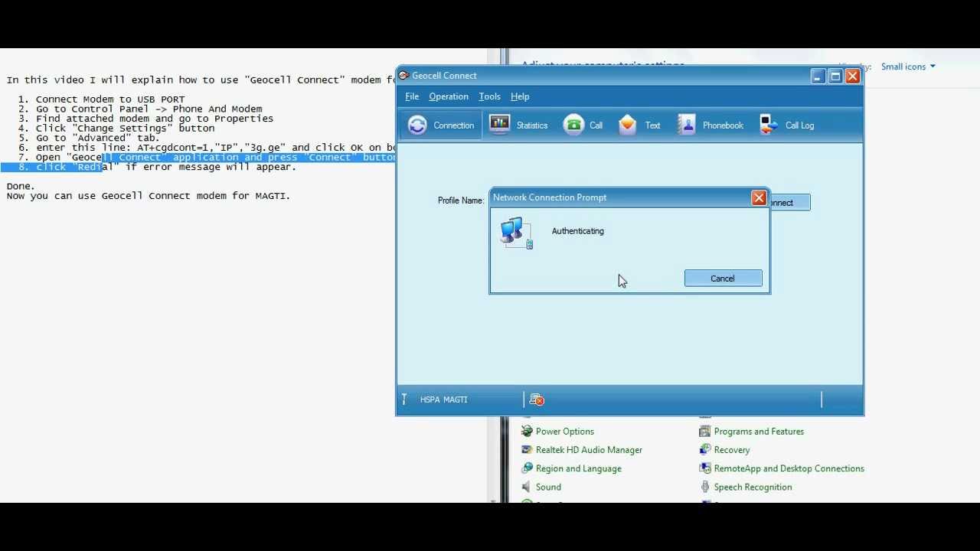Screen dimensions: 980x551
Task: Click line '5. Go to "Advanced" tab.'
Action: 89,138
